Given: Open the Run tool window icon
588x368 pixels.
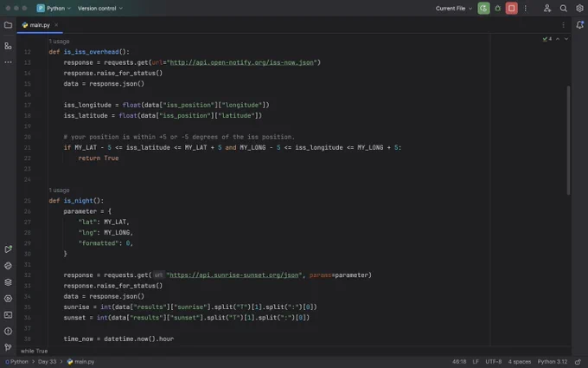Looking at the screenshot, I should coord(8,249).
